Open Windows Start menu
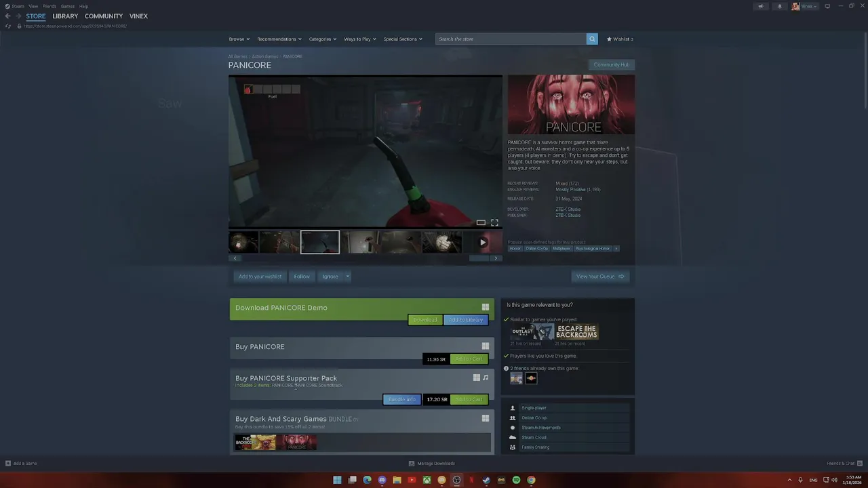This screenshot has height=488, width=868. tap(337, 480)
